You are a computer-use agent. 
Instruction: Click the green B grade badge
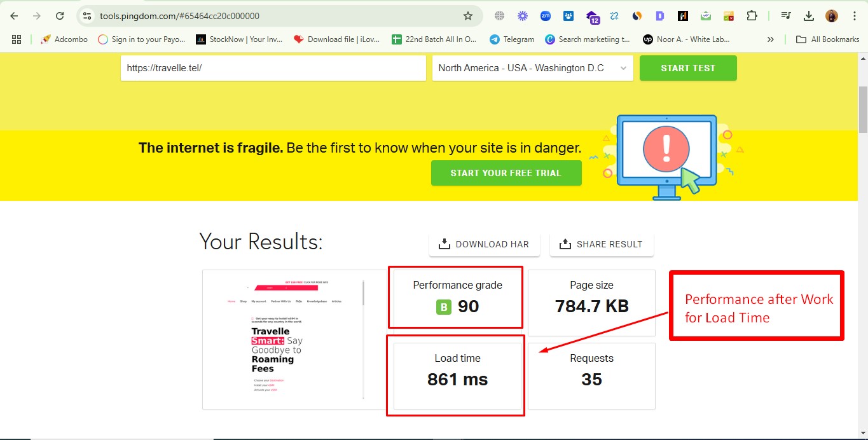444,307
